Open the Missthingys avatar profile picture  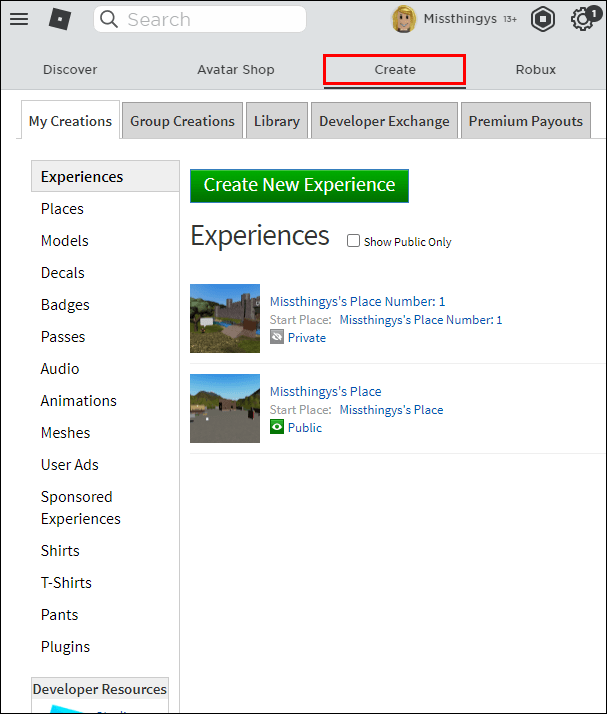[404, 19]
